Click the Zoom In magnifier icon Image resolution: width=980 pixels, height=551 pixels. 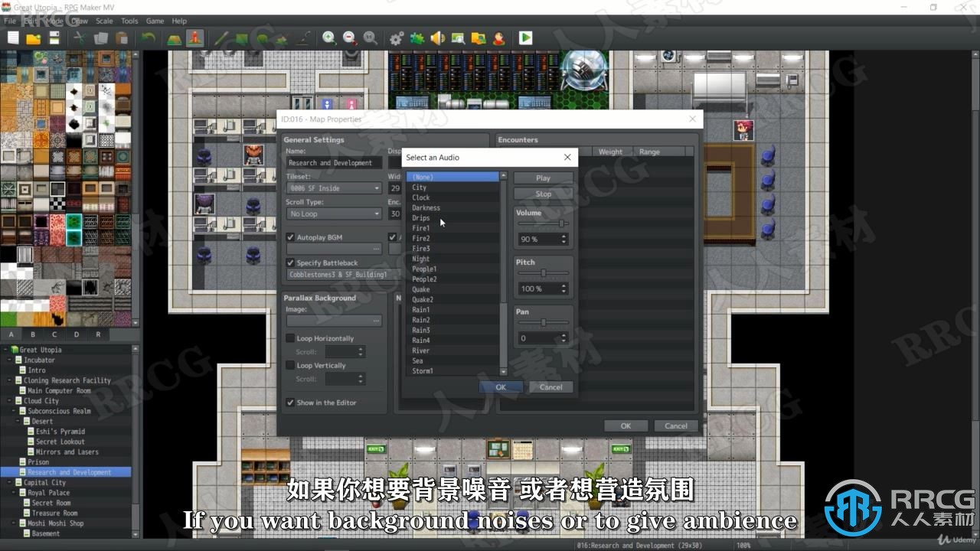point(329,37)
